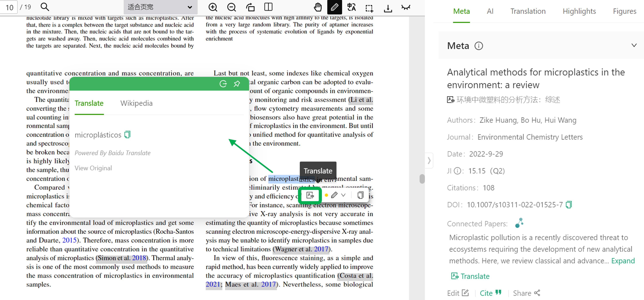Select the hand pan tool

[x=317, y=7]
